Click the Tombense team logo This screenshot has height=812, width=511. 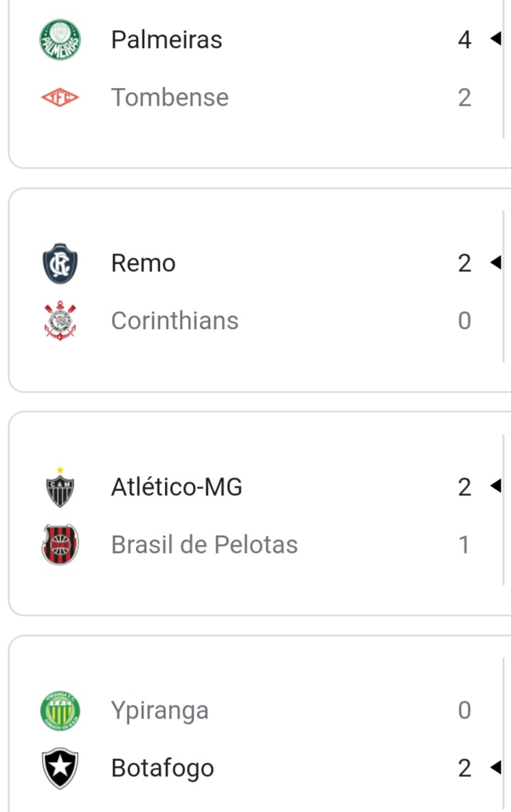(60, 98)
